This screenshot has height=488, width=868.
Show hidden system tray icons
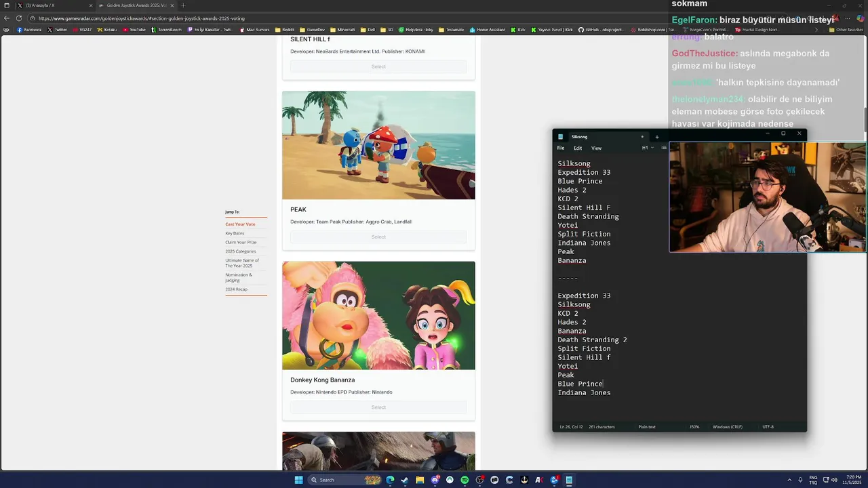coord(790,480)
